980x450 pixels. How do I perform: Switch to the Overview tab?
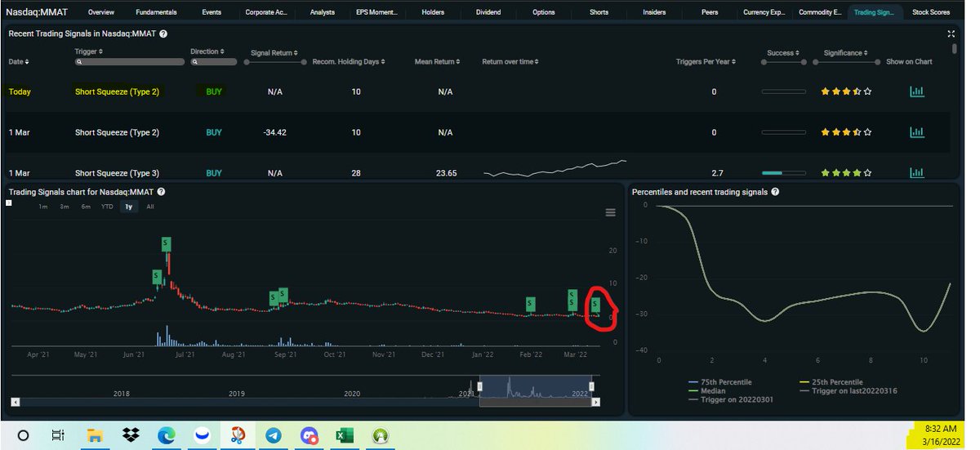pos(101,12)
